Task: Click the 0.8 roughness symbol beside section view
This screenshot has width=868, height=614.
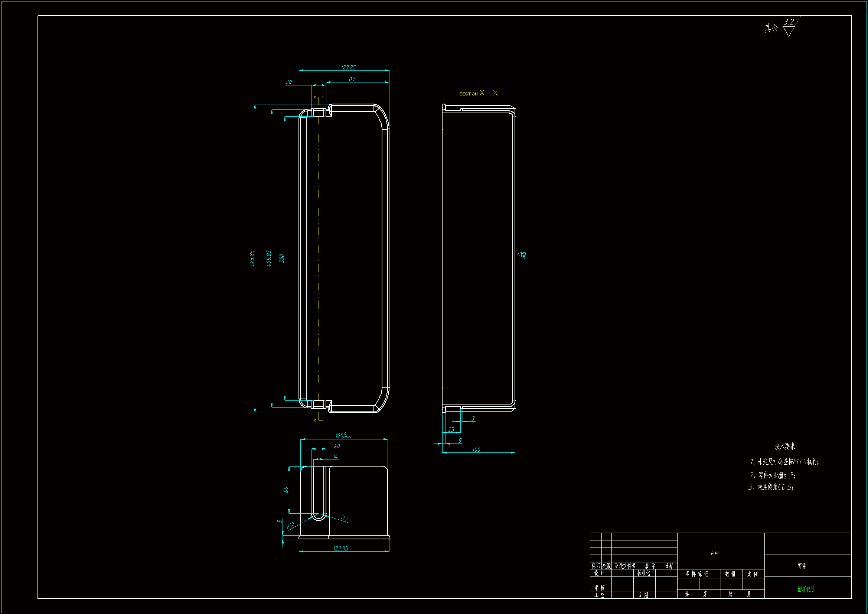Action: click(522, 255)
